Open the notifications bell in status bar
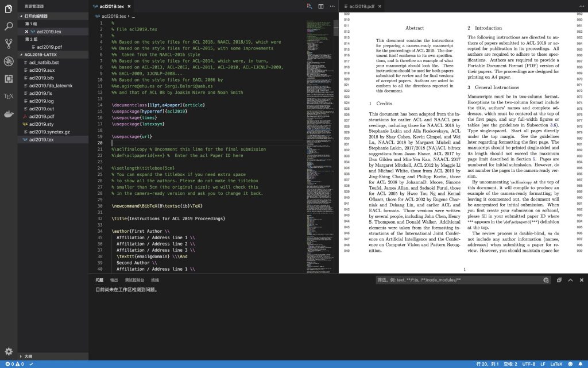 tap(581, 364)
